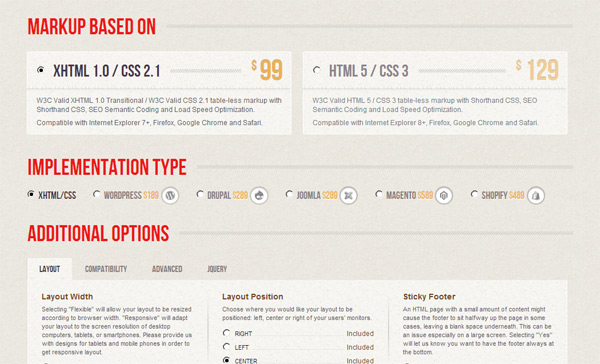Click the Internet Explorer 7+ compatibility line
Image resolution: width=600 pixels, height=364 pixels.
[x=150, y=123]
